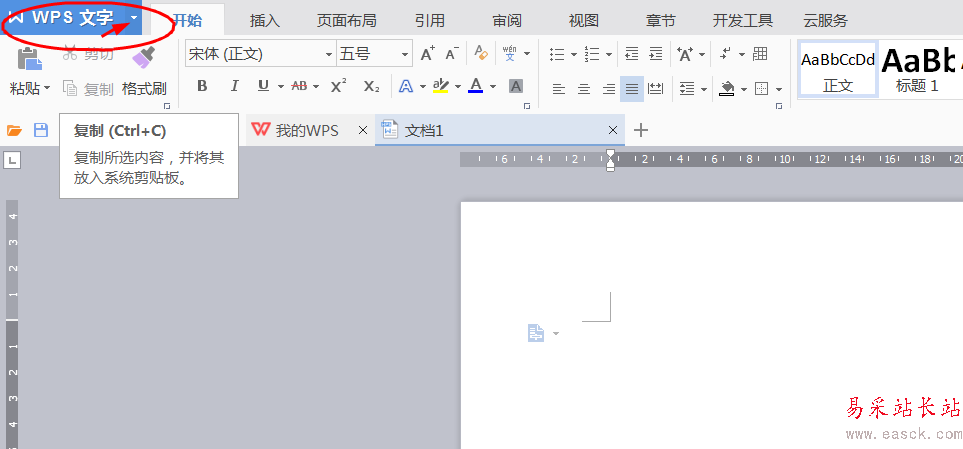Viewport: 963px width, 449px height.
Task: Expand bullet list style dropdown arrow
Action: (574, 55)
